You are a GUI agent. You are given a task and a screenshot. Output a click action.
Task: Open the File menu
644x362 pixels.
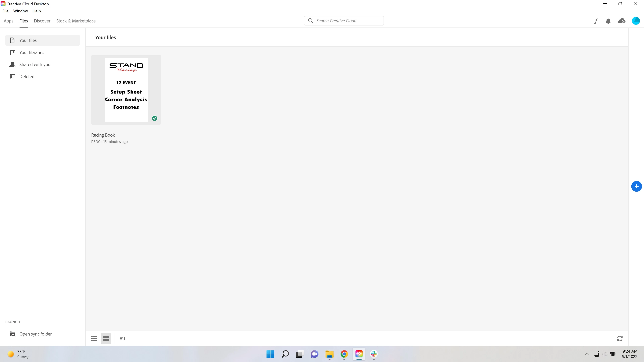click(5, 11)
